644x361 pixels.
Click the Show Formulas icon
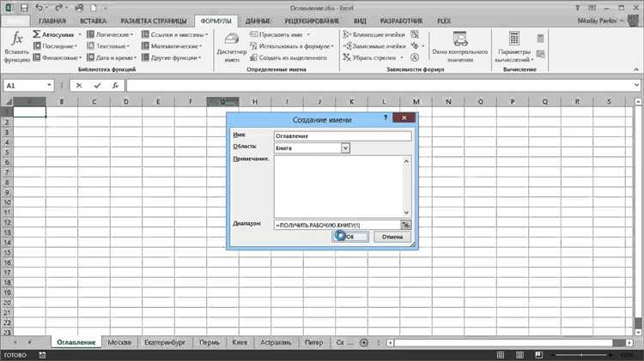tap(415, 34)
